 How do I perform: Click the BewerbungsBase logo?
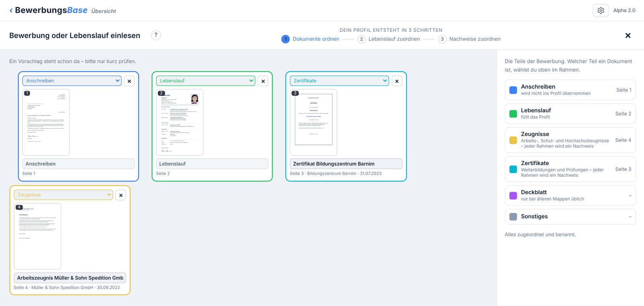(x=51, y=10)
